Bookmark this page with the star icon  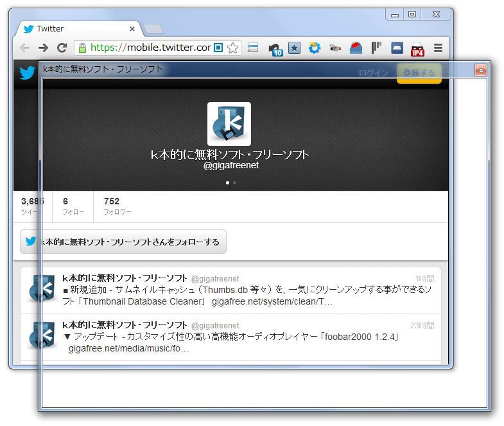point(232,48)
